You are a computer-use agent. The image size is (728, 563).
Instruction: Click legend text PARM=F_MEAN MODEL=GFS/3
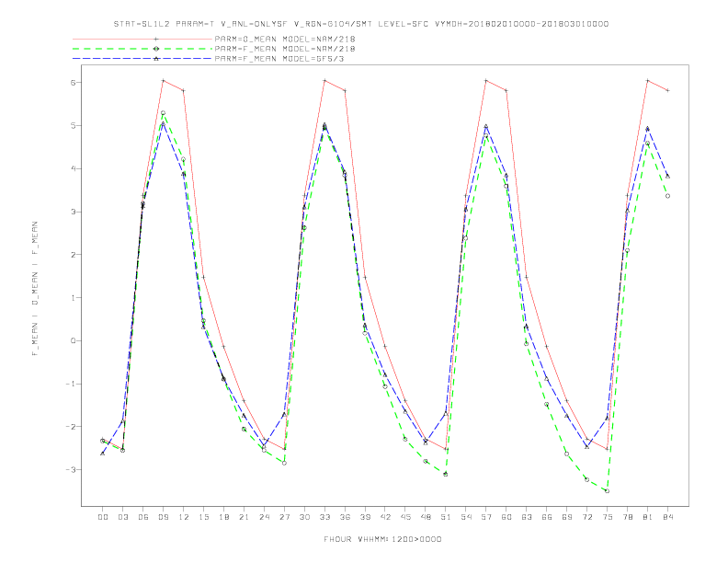(x=279, y=59)
